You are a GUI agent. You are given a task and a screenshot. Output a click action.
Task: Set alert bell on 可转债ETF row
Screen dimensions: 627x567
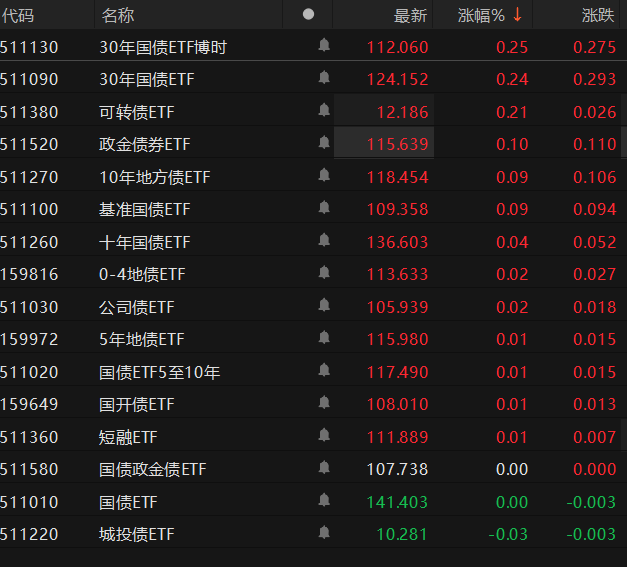(324, 110)
